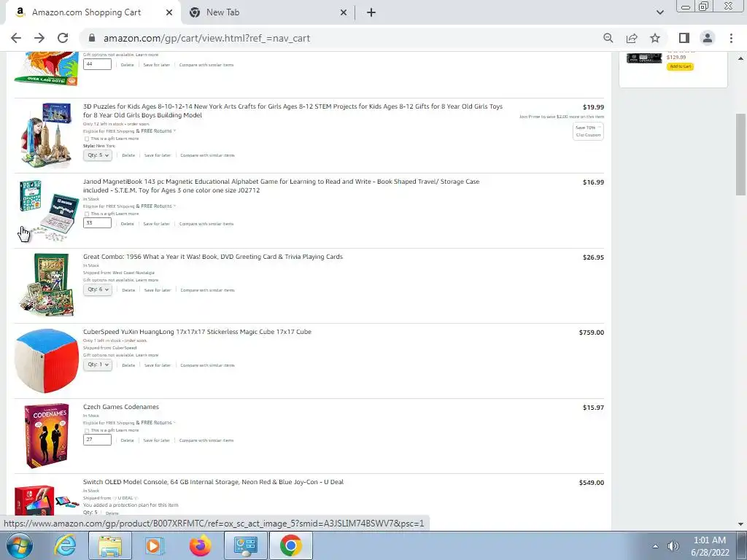Launch Firefox from the taskbar
747x560 pixels.
(x=200, y=545)
